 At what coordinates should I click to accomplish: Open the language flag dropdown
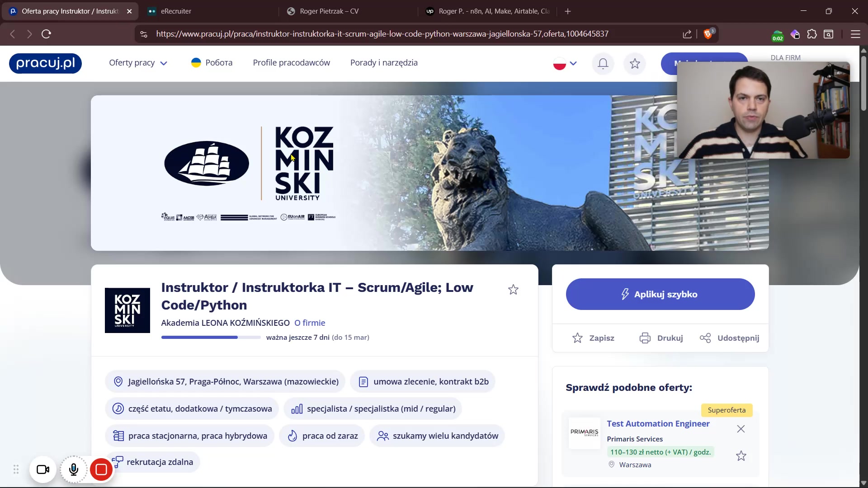(x=565, y=64)
